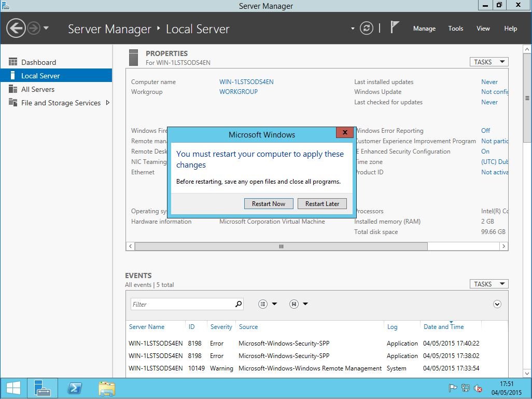The width and height of the screenshot is (532, 399).
Task: Expand File and Storage Services arrow
Action: click(x=107, y=103)
